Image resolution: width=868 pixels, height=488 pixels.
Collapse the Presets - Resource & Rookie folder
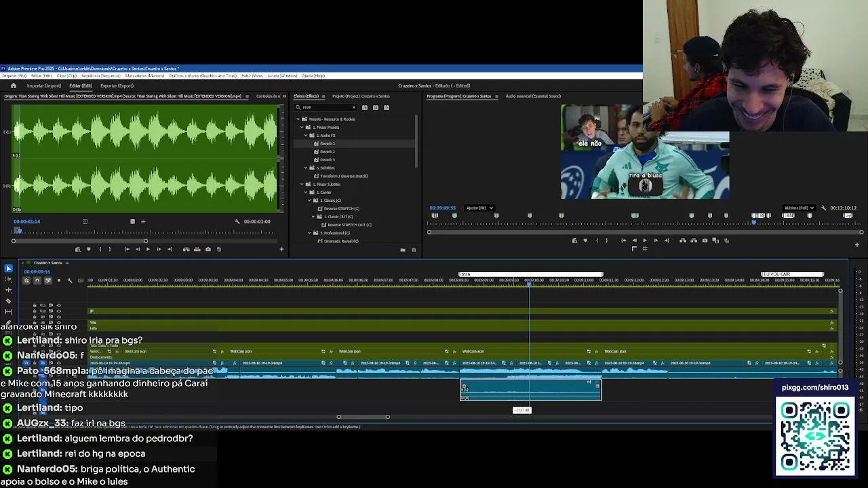298,119
